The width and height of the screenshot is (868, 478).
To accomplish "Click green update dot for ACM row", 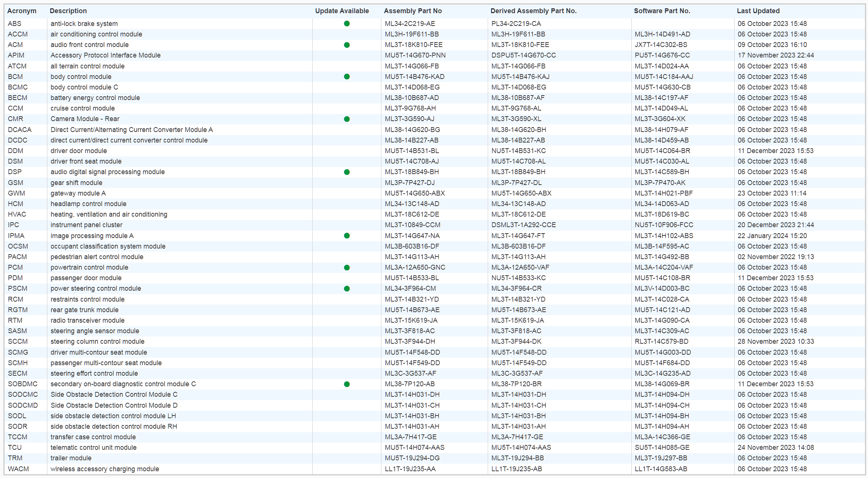I will (x=346, y=45).
